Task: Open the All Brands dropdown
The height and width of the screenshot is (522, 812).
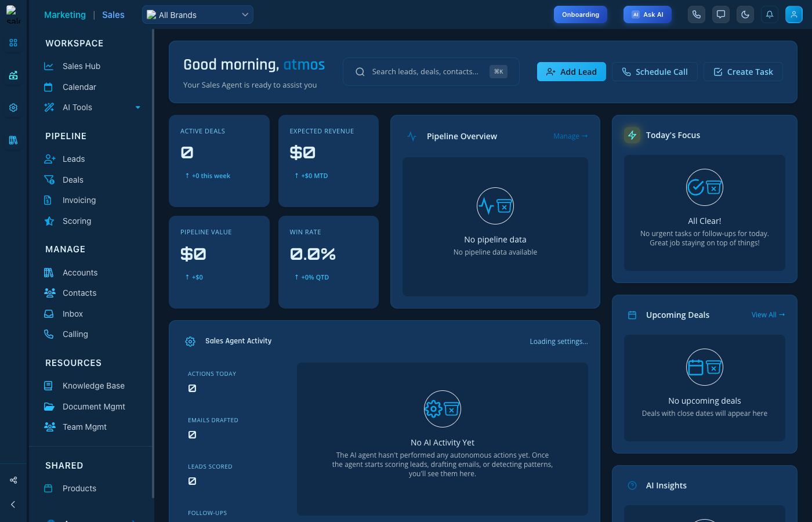Action: point(198,14)
